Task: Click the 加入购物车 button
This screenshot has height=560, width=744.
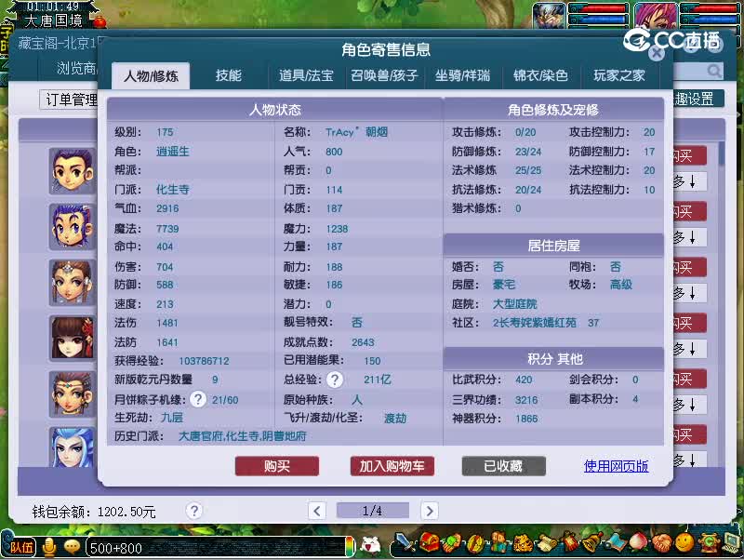Action: pos(392,466)
